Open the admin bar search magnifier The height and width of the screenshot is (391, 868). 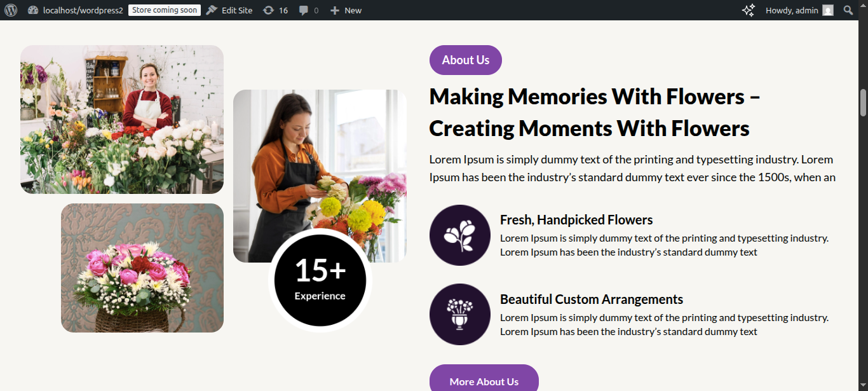pos(848,10)
